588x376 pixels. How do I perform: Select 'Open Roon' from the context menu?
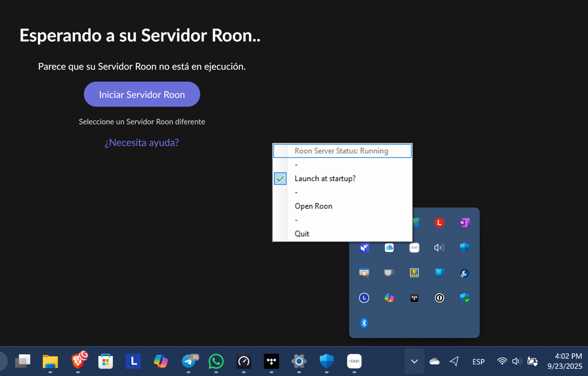click(313, 206)
